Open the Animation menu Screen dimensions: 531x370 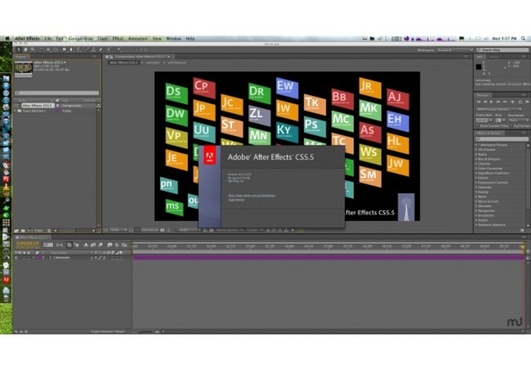coord(138,39)
